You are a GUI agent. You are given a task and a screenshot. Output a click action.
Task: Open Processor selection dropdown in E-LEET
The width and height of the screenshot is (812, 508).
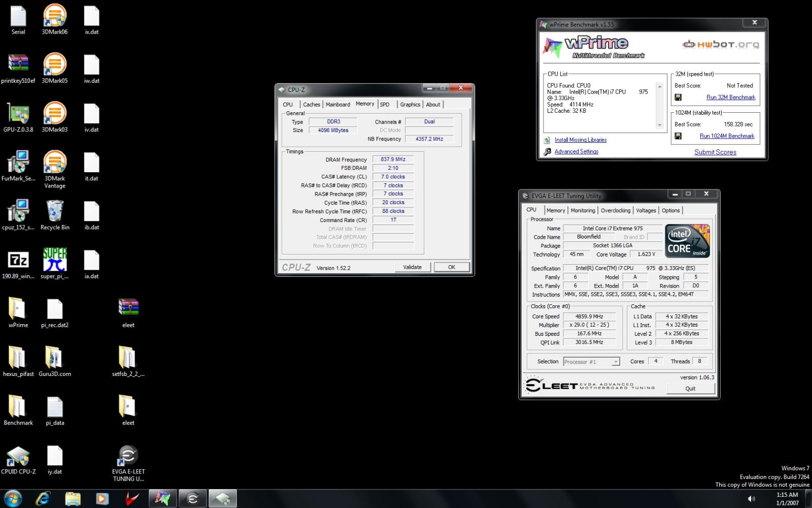coord(591,362)
